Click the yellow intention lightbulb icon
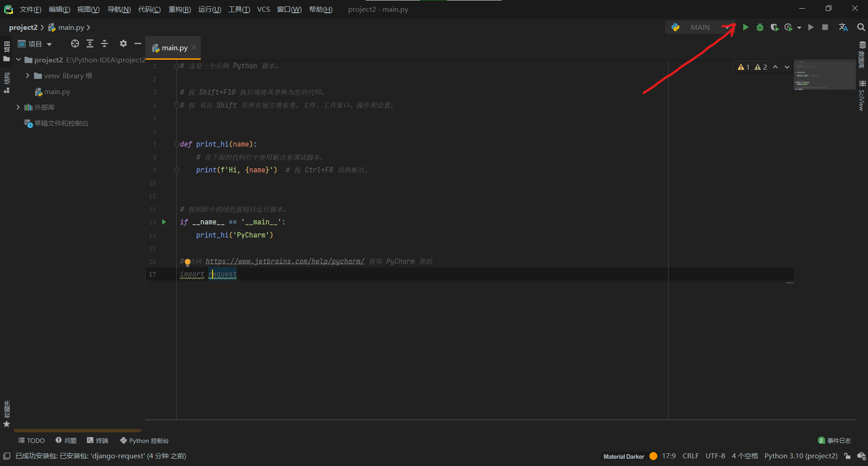Image resolution: width=868 pixels, height=466 pixels. (187, 262)
